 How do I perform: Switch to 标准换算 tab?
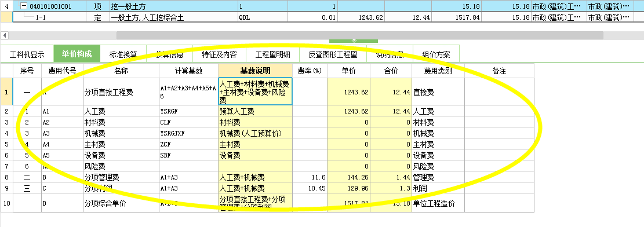pos(123,54)
